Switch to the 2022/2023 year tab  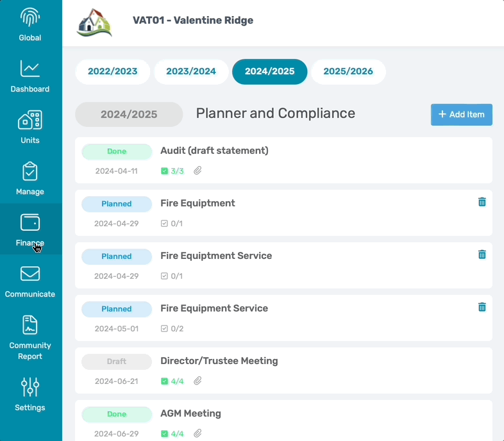[112, 71]
